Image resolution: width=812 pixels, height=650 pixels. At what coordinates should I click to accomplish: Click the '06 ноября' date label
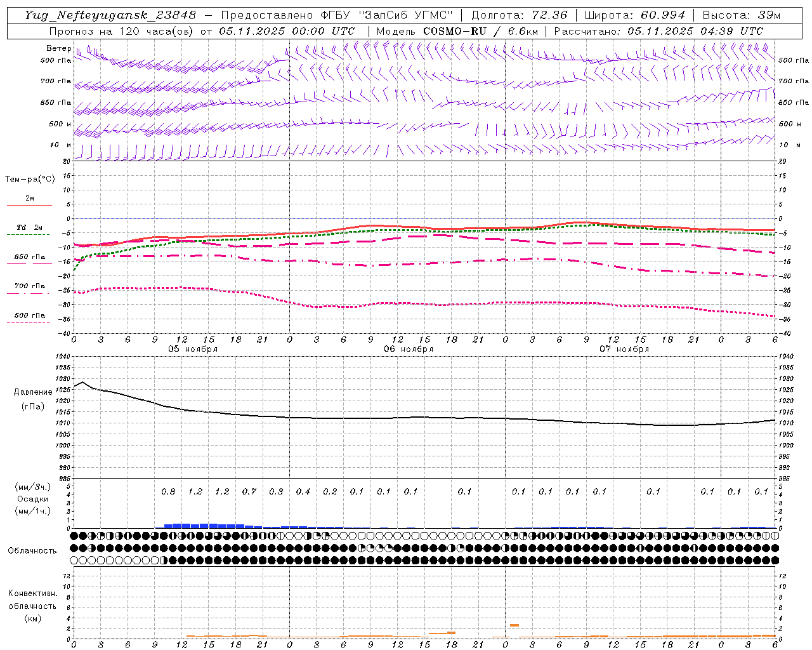409,349
